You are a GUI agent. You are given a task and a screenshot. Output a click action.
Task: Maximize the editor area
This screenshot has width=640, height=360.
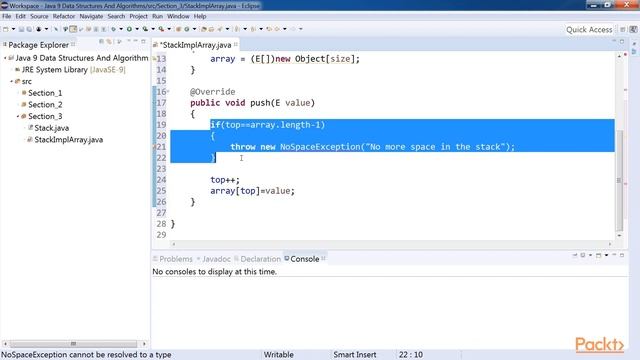pos(622,41)
